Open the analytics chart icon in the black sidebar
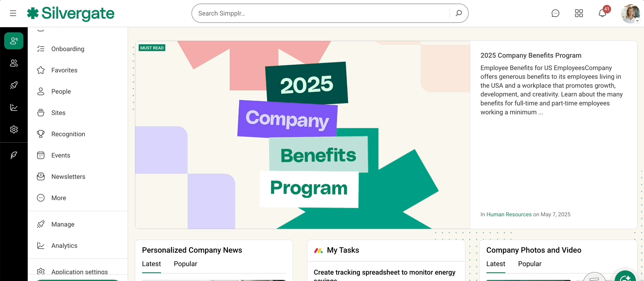Image resolution: width=644 pixels, height=281 pixels. [x=14, y=107]
